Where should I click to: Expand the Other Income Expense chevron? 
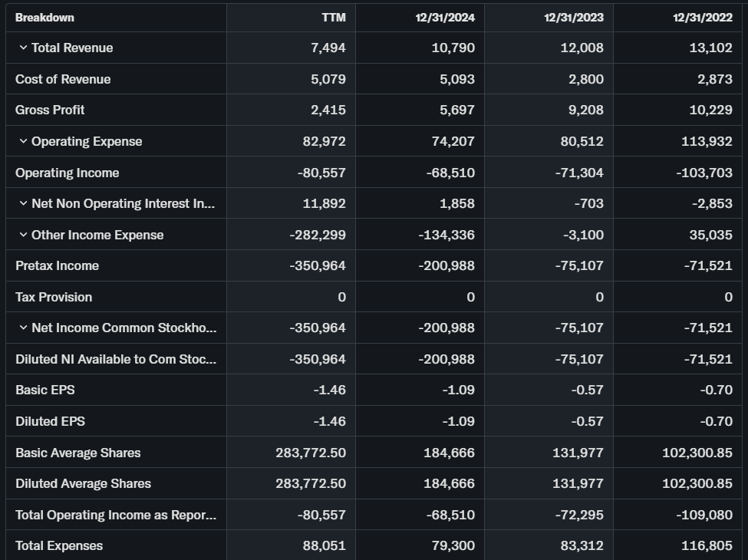click(x=23, y=236)
